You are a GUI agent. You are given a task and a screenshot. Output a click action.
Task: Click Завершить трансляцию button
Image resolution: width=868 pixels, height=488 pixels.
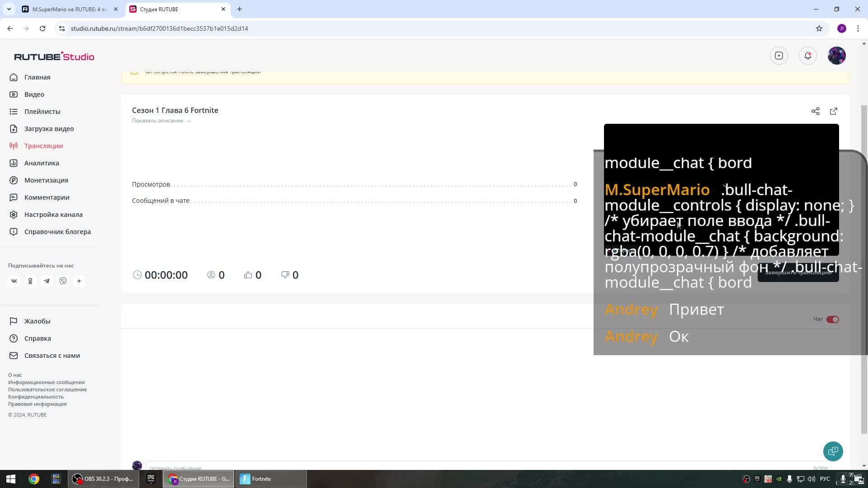798,273
